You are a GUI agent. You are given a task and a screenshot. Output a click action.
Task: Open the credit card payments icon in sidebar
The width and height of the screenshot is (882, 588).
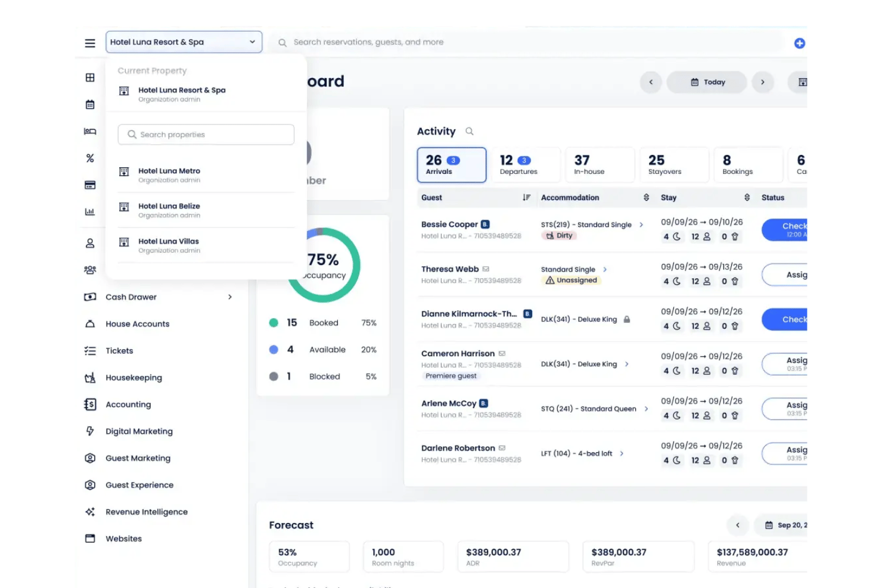tap(90, 185)
